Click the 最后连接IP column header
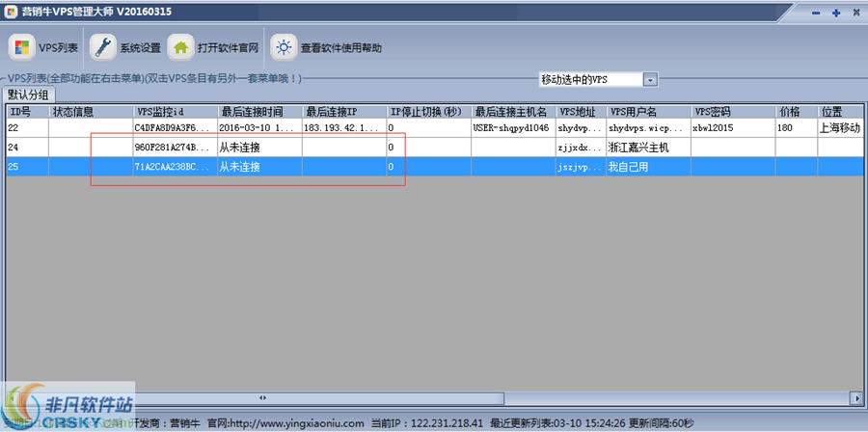This screenshot has height=432, width=868. tap(343, 112)
